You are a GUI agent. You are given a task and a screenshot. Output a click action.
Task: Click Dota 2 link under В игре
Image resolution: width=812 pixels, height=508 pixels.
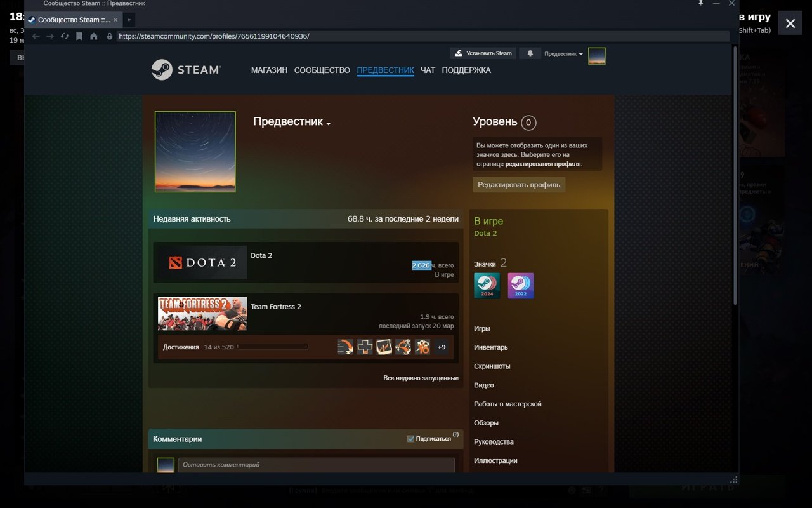tap(485, 233)
